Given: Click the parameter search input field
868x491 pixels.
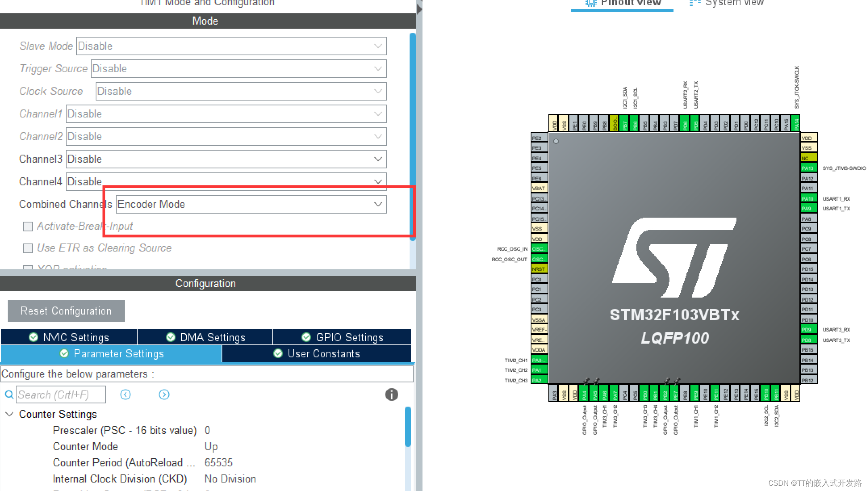Looking at the screenshot, I should (61, 394).
